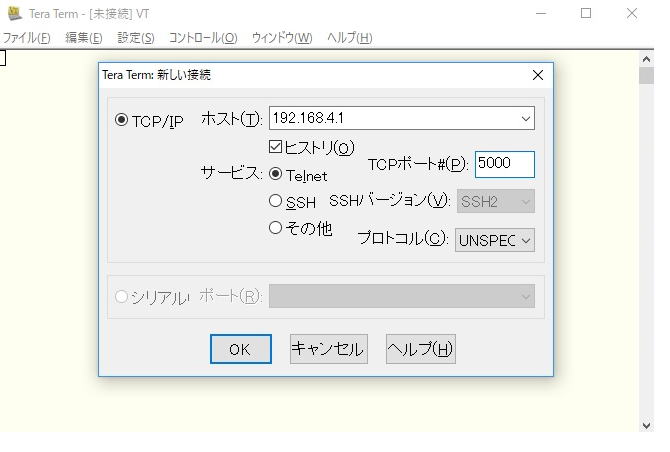Viewport: 670px width, 452px height.
Task: Open the 編集 menu
Action: 84,38
